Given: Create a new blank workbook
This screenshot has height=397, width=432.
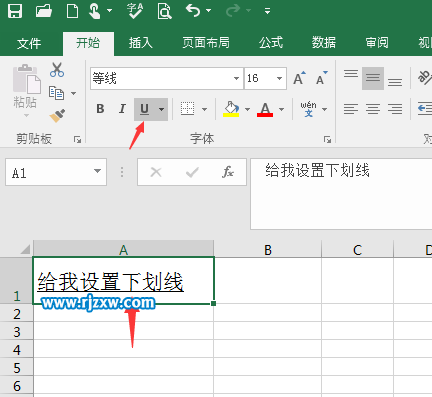Looking at the screenshot, I should coord(72,11).
